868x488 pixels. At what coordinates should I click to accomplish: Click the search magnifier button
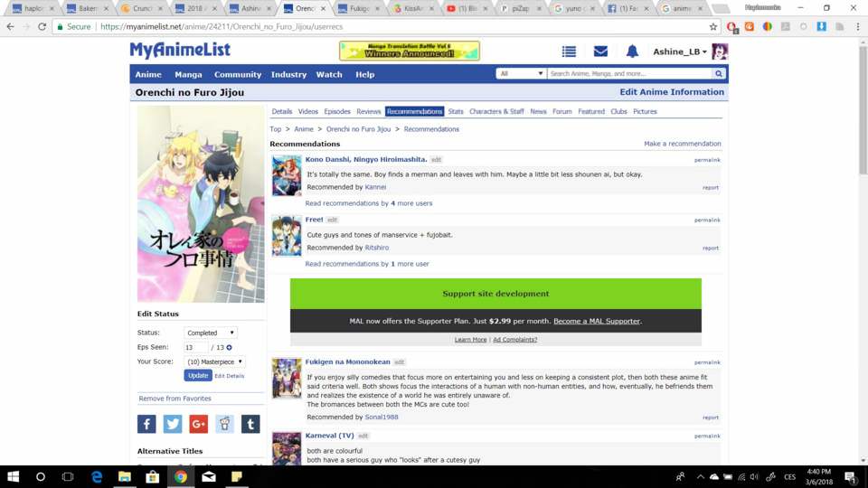tap(719, 74)
